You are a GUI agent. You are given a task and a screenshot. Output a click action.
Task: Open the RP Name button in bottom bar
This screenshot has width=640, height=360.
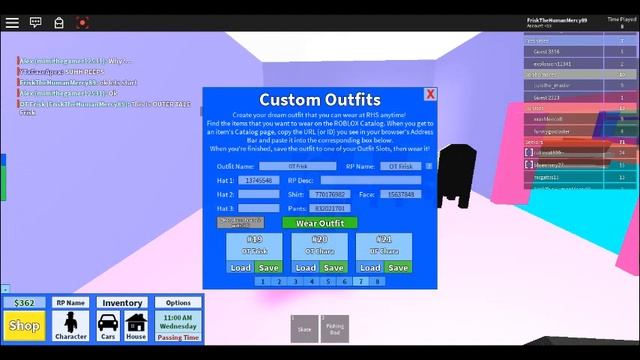[x=71, y=303]
